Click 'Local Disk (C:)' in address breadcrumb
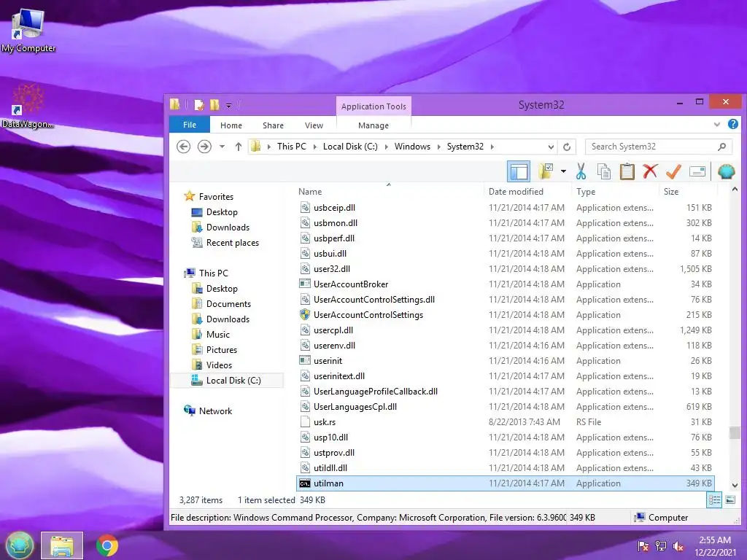The width and height of the screenshot is (747, 560). click(x=350, y=147)
